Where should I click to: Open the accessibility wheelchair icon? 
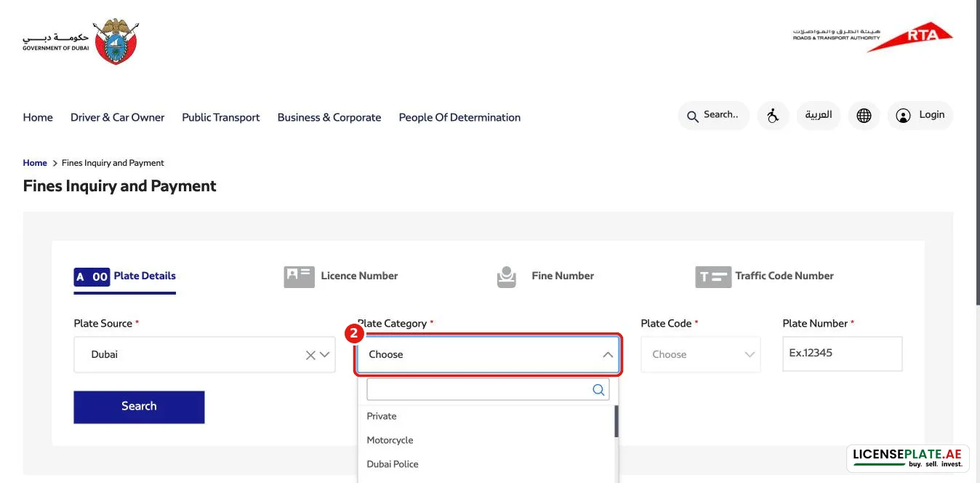[x=773, y=116]
